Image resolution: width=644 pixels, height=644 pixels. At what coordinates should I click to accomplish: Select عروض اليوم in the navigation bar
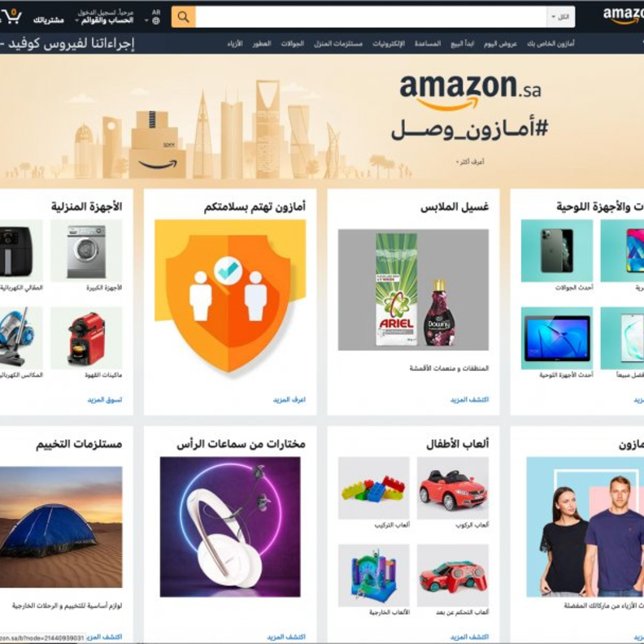pyautogui.click(x=500, y=44)
